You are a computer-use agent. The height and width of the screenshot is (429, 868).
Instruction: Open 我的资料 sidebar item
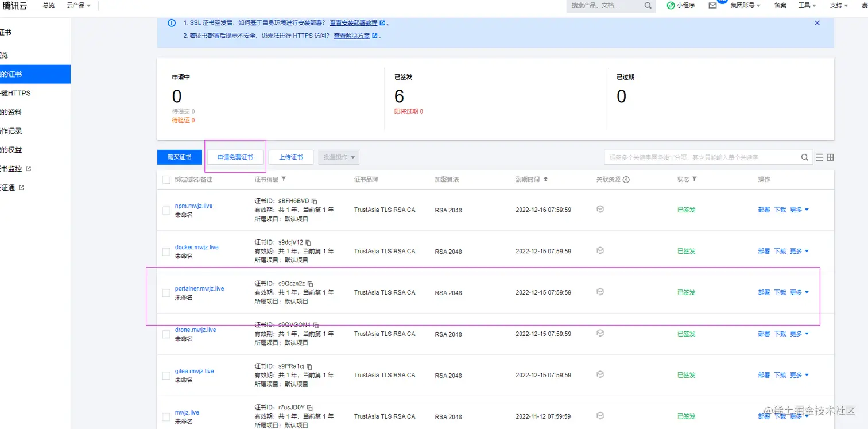pyautogui.click(x=35, y=112)
